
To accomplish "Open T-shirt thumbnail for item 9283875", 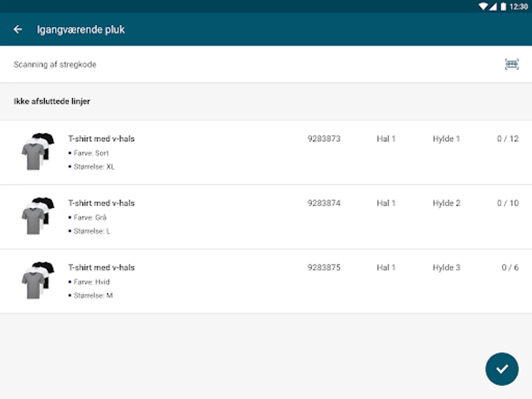I will (38, 280).
